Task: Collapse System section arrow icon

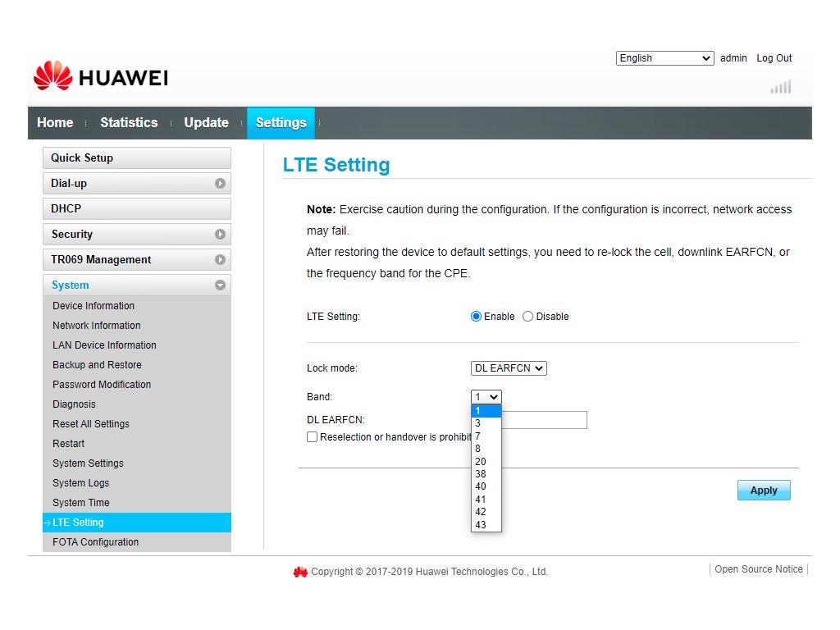Action: (x=220, y=285)
